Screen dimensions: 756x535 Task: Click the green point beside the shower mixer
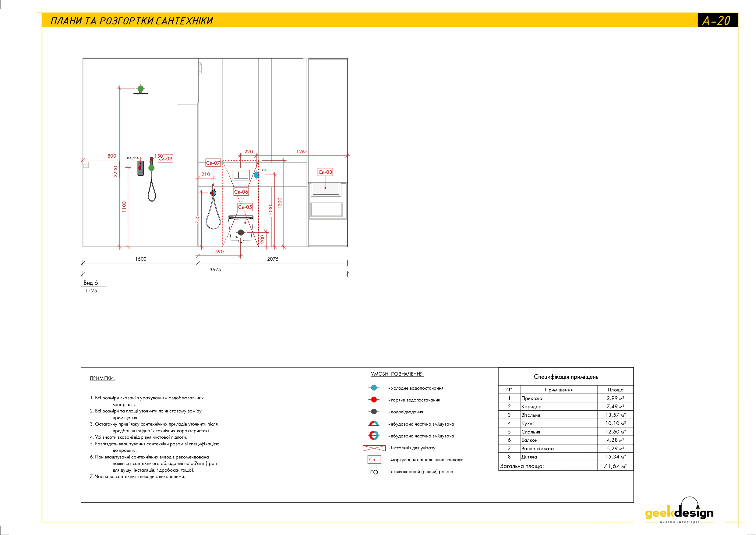point(151,168)
